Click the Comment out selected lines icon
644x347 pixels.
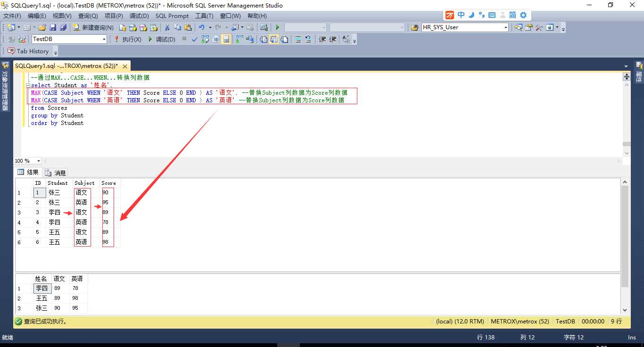click(x=298, y=39)
